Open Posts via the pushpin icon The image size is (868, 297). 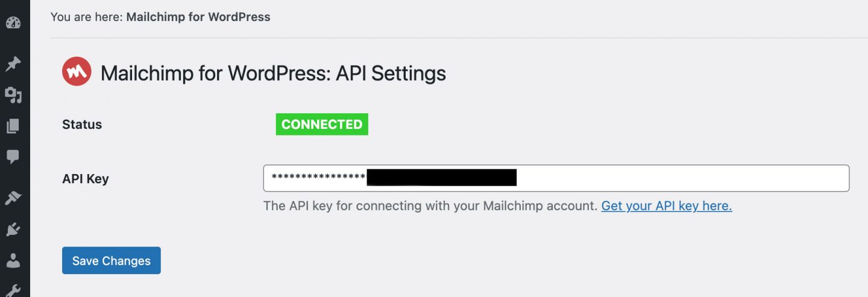tap(13, 64)
